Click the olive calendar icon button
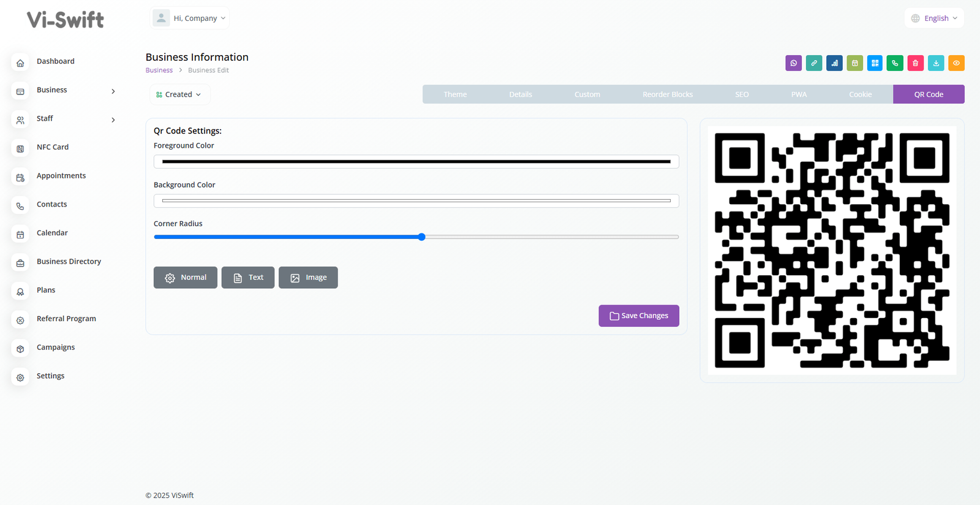 point(854,63)
